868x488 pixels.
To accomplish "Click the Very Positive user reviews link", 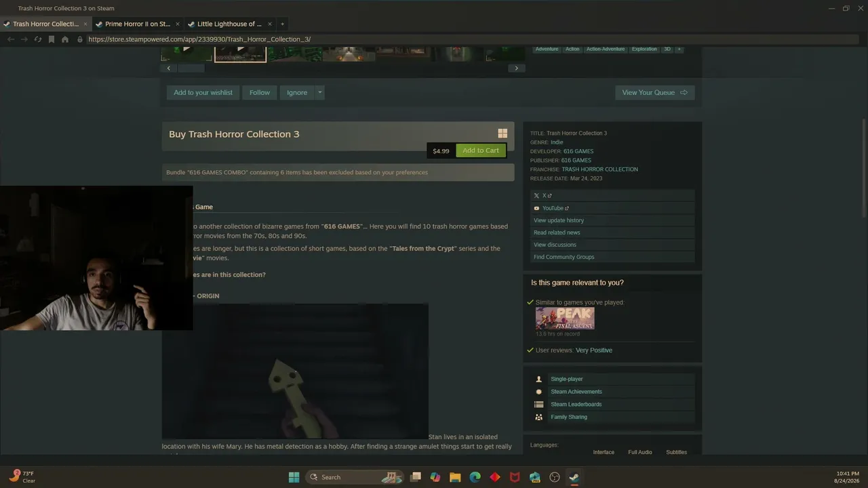I will 594,350.
